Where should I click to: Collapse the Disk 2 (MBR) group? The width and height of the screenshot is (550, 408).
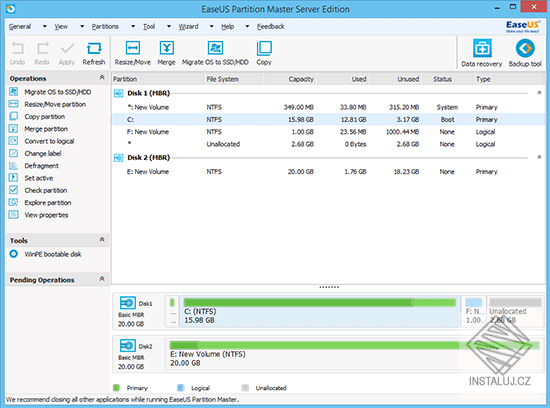(x=539, y=157)
